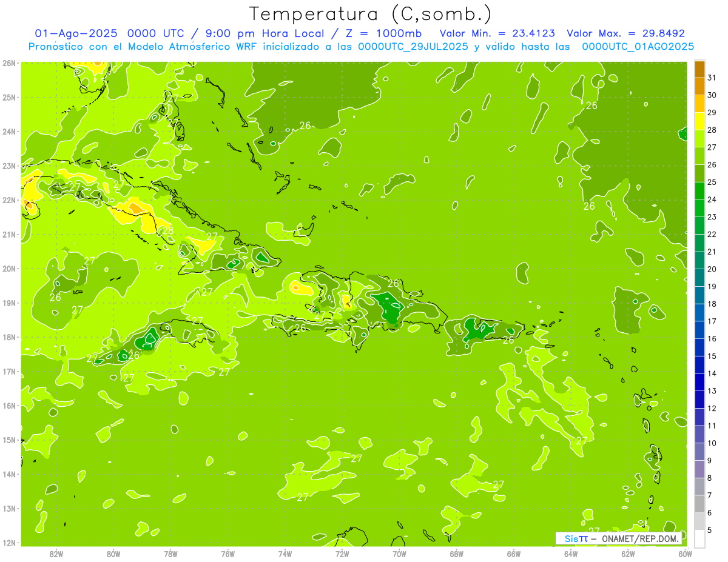Click the 66W longitude axis label

pos(514,554)
